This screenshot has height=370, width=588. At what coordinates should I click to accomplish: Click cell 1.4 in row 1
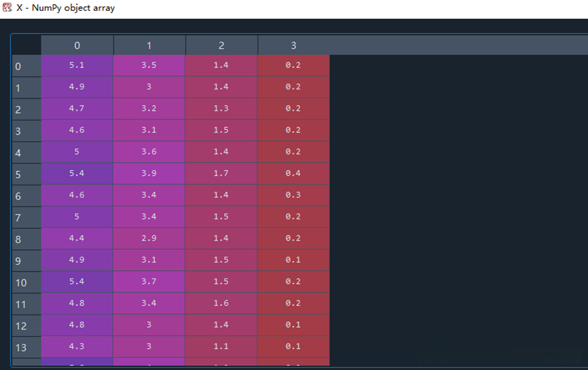[x=221, y=88]
